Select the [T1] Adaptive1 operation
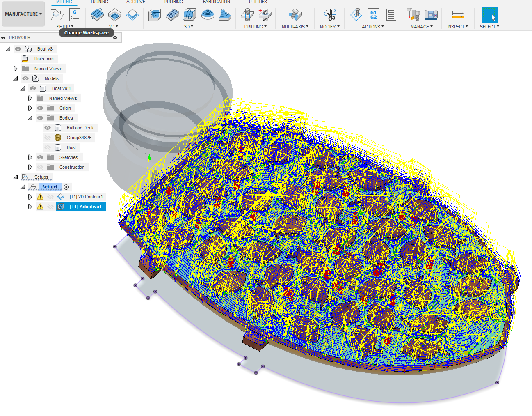The width and height of the screenshot is (532, 416). (x=81, y=207)
